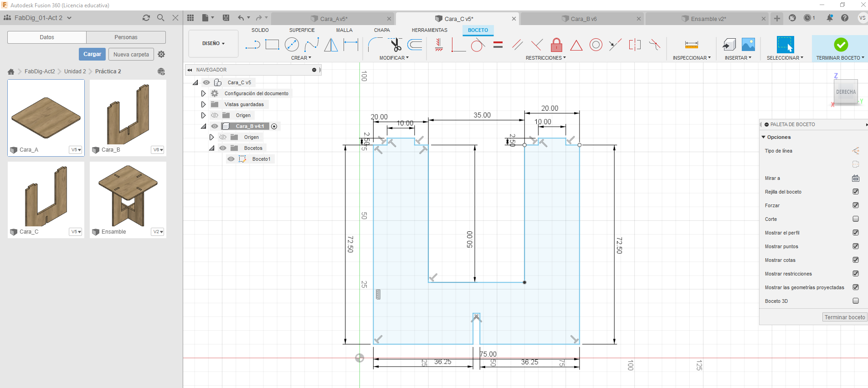Switch to the SUPERFICIE tab

pos(302,30)
